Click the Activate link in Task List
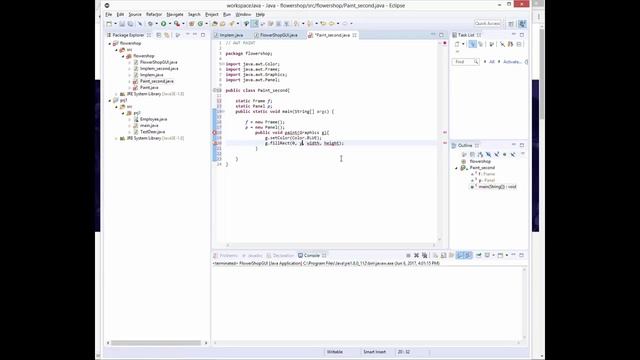This screenshot has width=640, height=360. [x=512, y=62]
